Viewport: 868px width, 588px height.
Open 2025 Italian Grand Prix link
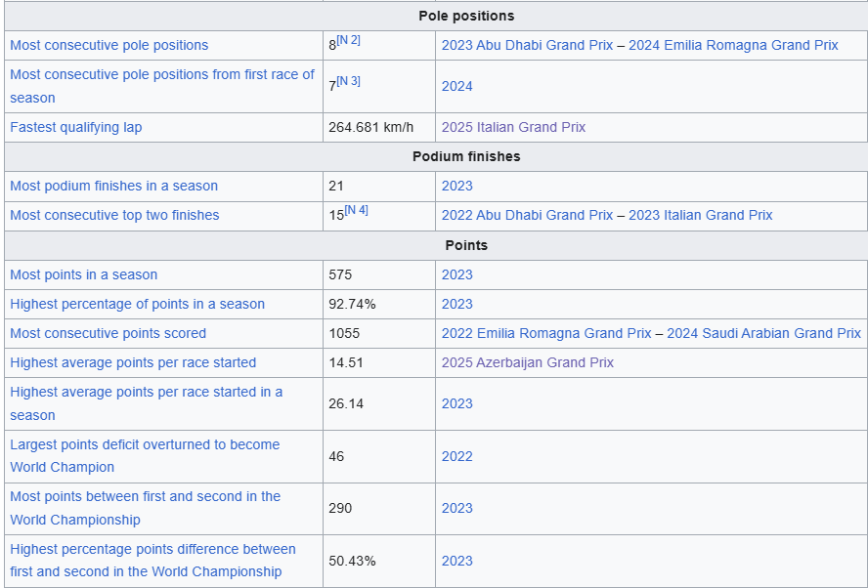[x=513, y=127]
